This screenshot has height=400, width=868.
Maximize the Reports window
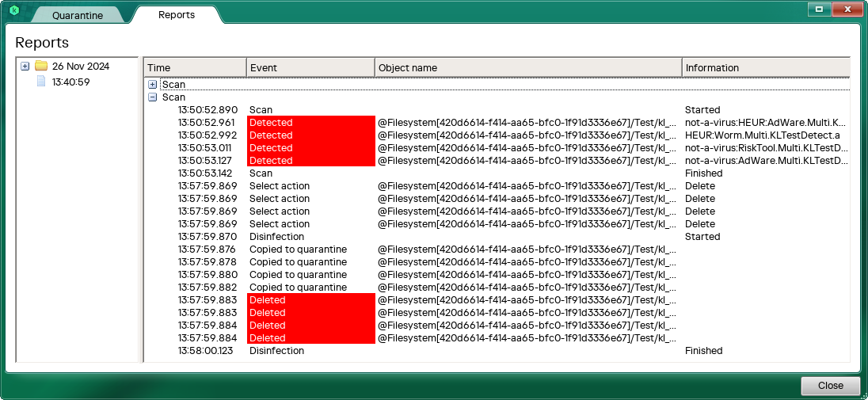[x=819, y=9]
